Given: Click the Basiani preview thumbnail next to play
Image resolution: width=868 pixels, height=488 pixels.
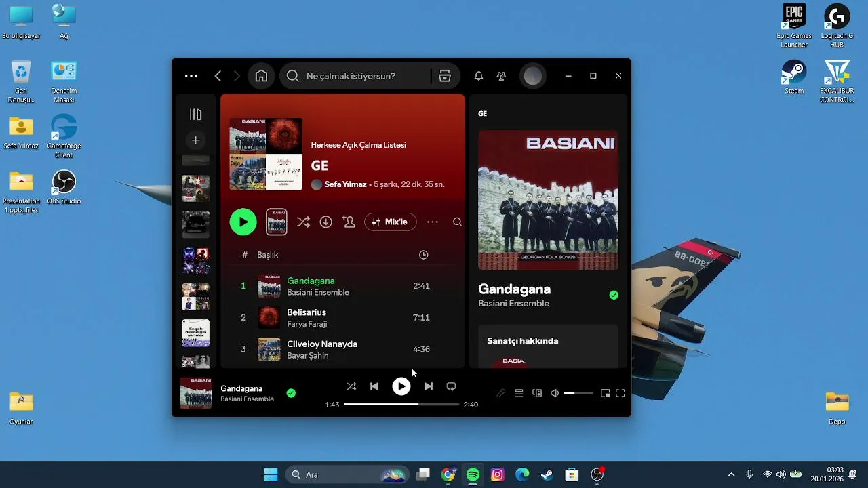Looking at the screenshot, I should (x=277, y=222).
